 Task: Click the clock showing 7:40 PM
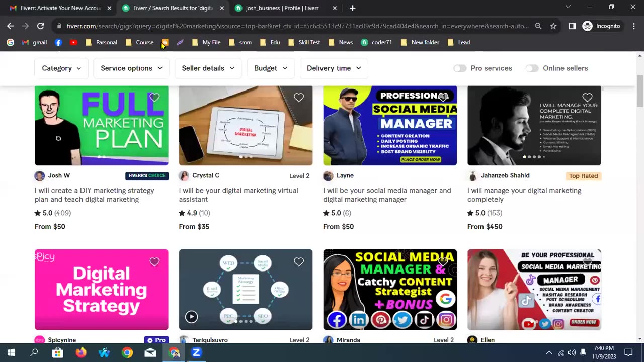604,348
